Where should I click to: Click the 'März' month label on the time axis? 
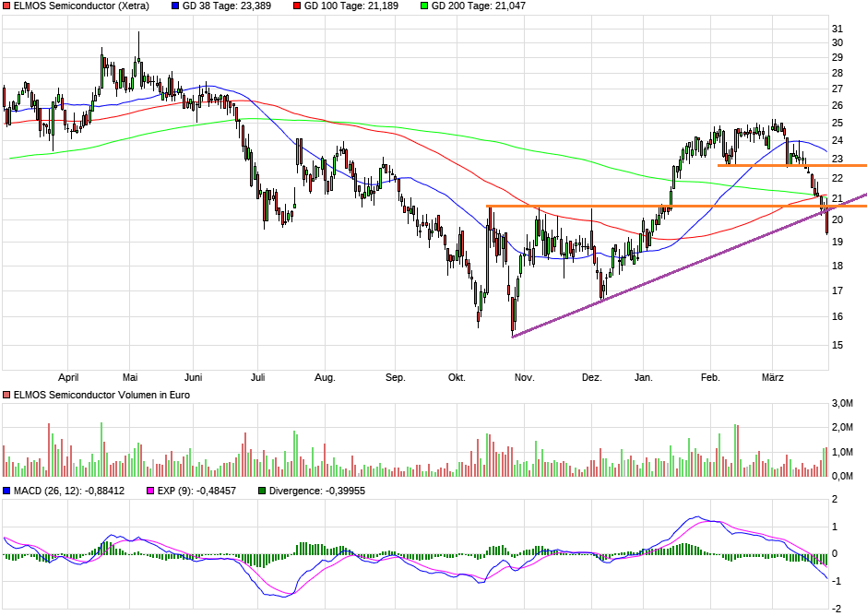(x=773, y=377)
